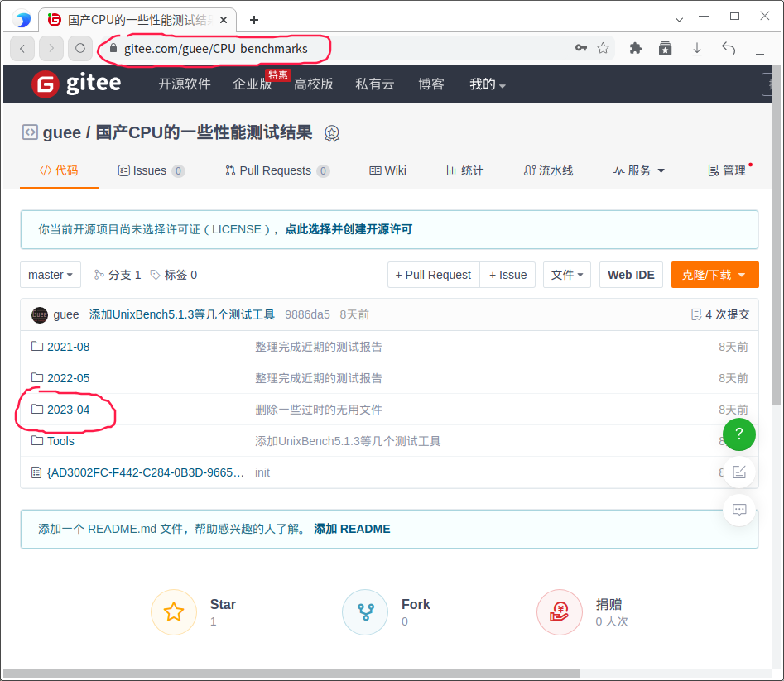Click commit message 添加UnixBench5.1.3等几个测试工具 in header row

click(x=182, y=314)
